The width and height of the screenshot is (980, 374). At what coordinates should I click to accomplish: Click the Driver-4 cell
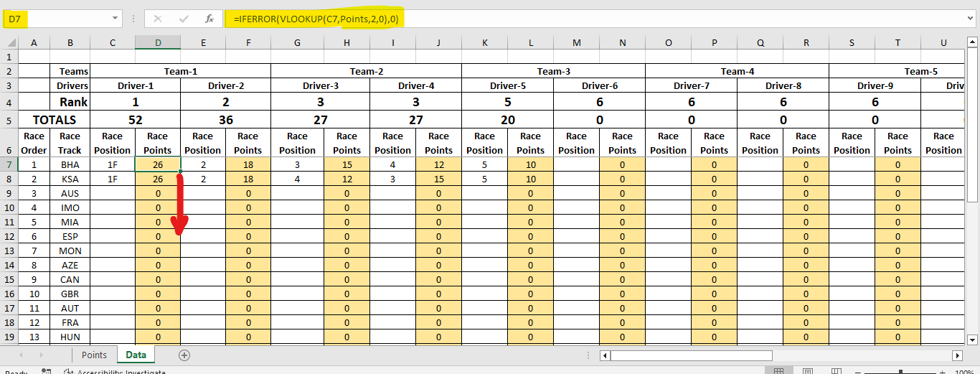point(416,85)
